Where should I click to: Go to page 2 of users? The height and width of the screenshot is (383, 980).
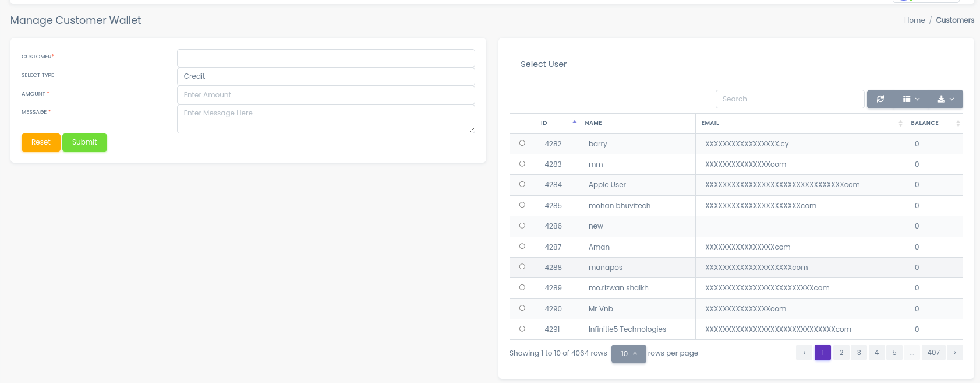(841, 353)
